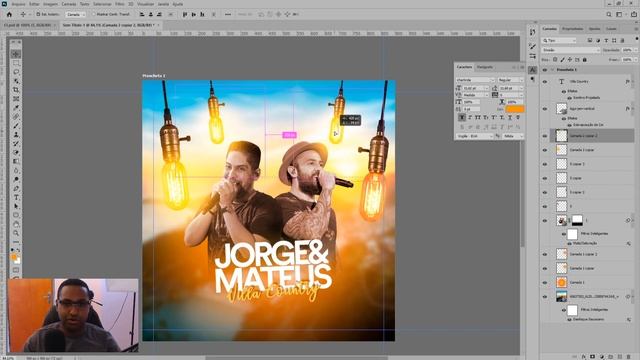640x360 pixels.
Task: Hide the orange Camada 1 layer
Action: [544, 282]
